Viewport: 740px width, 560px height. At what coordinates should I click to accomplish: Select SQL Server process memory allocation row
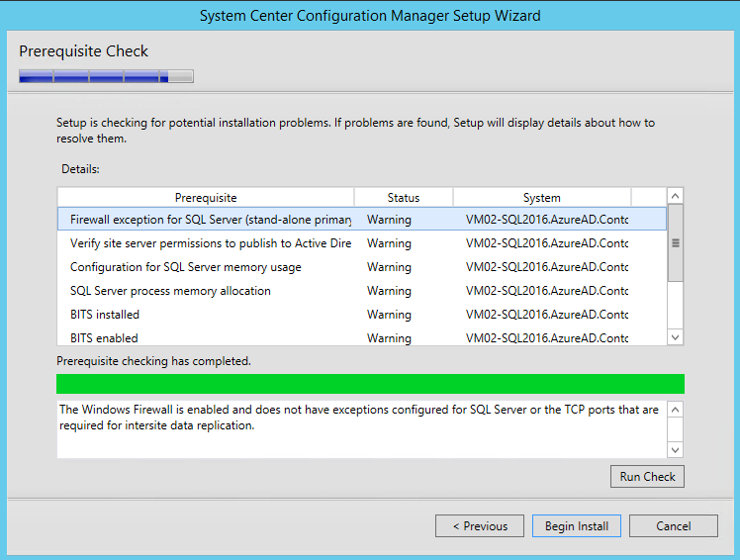point(362,290)
